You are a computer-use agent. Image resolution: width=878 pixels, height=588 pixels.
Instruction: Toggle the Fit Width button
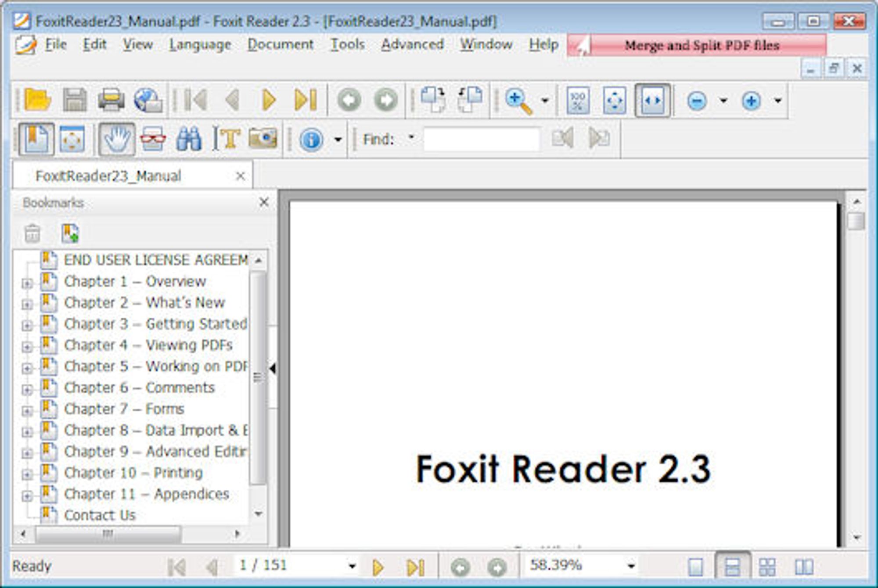(x=652, y=100)
